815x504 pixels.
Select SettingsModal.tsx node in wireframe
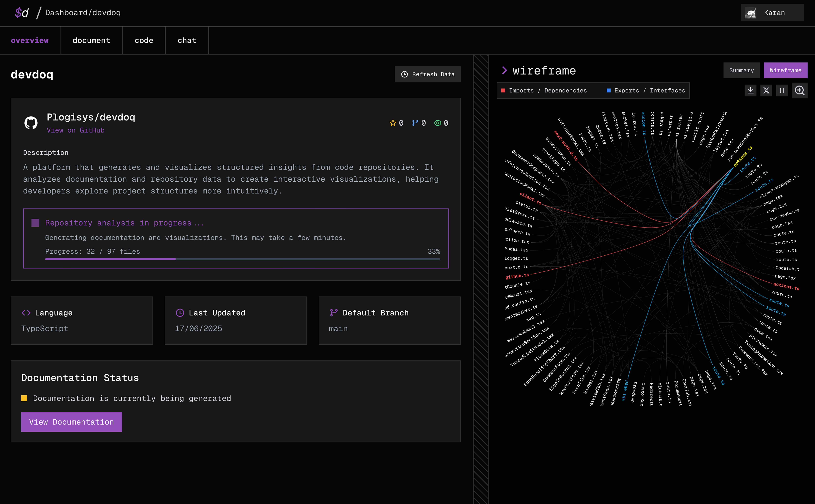(x=571, y=137)
